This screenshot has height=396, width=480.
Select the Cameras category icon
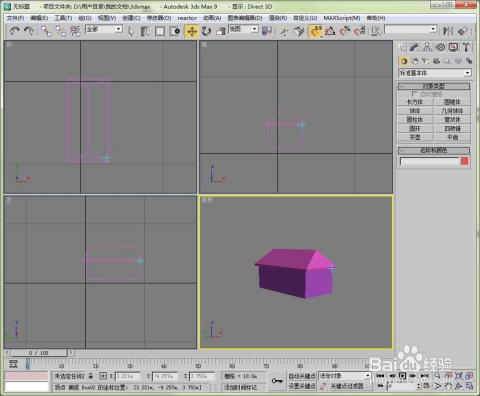coord(436,61)
